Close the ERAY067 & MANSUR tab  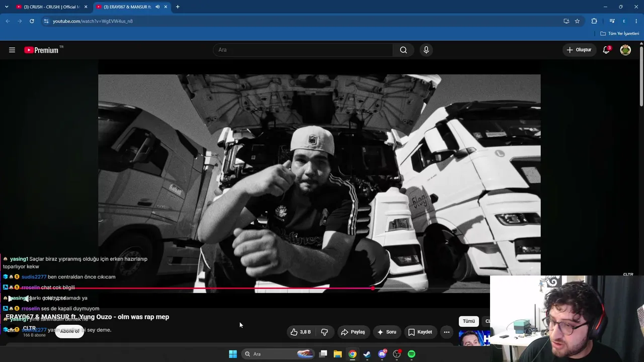[x=166, y=7]
